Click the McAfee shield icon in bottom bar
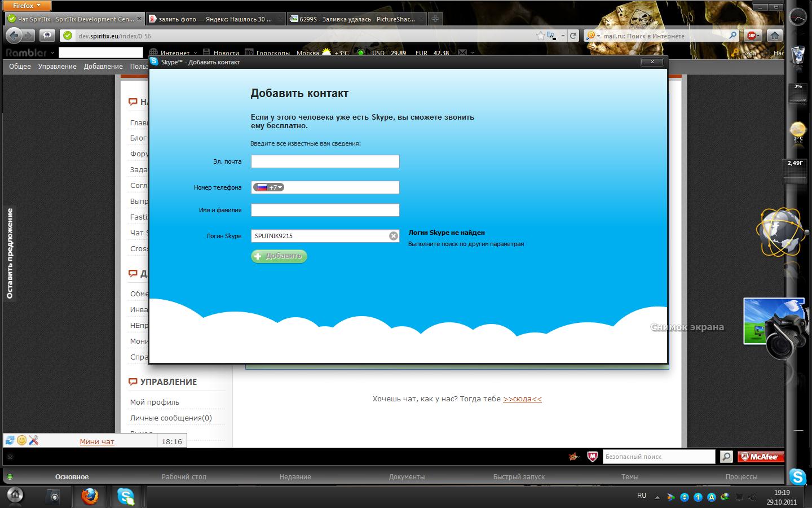 pos(592,456)
